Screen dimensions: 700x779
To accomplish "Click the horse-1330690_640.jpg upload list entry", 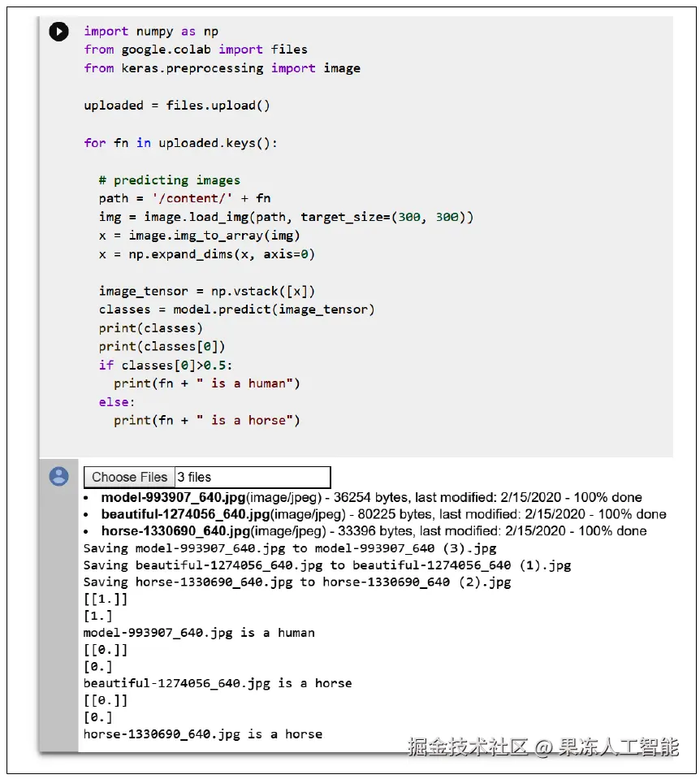I will [374, 531].
